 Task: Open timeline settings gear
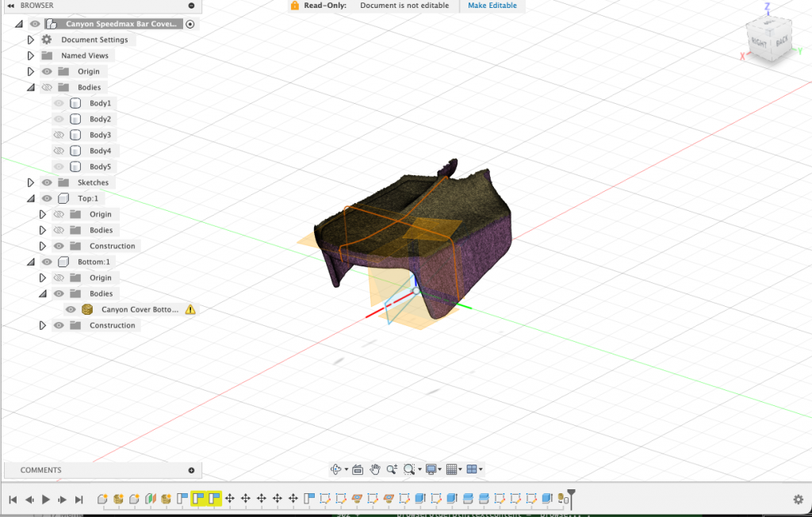tap(798, 500)
